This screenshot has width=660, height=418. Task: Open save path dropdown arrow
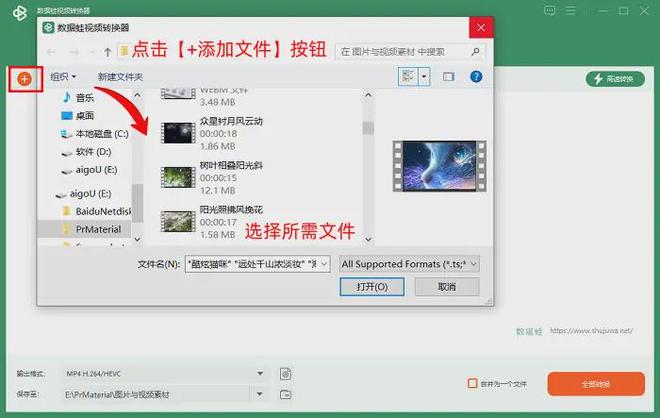[x=260, y=394]
